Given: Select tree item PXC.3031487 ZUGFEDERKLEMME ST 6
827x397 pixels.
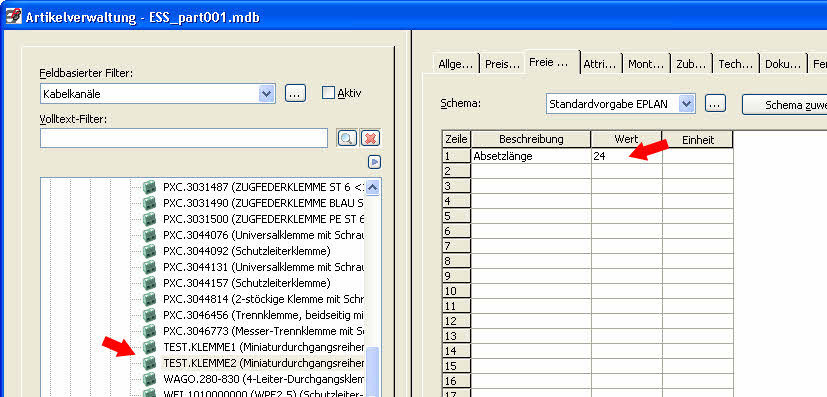Looking at the screenshot, I should pos(263,187).
